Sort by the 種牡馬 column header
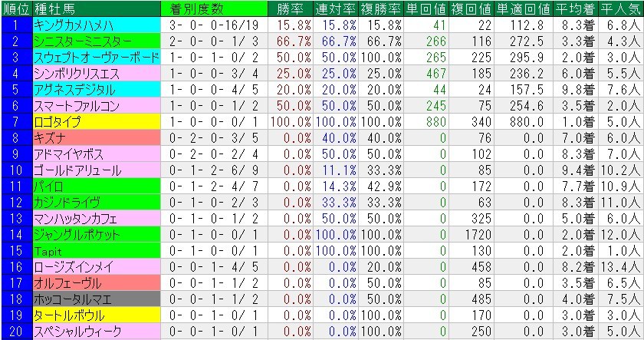 [x=97, y=8]
